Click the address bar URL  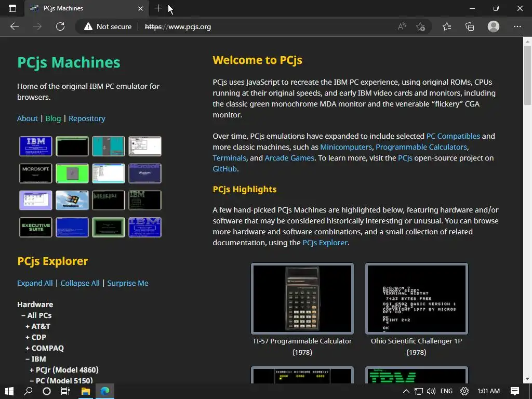[x=178, y=26]
